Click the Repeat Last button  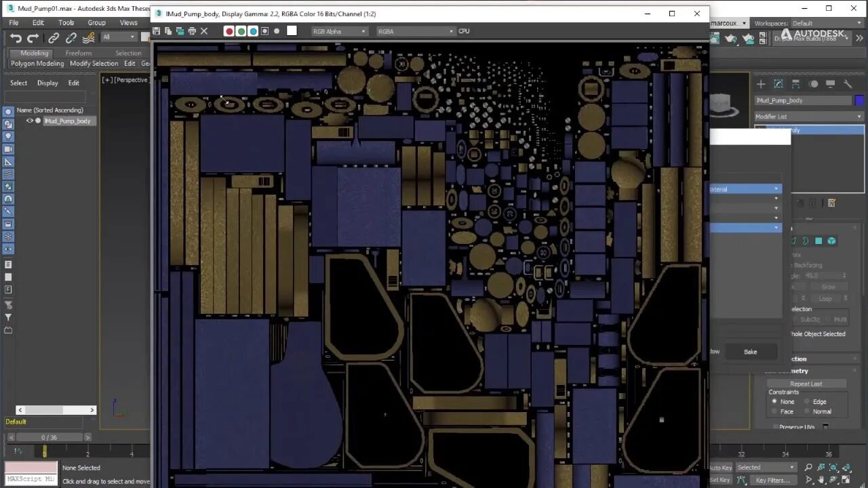pos(806,384)
